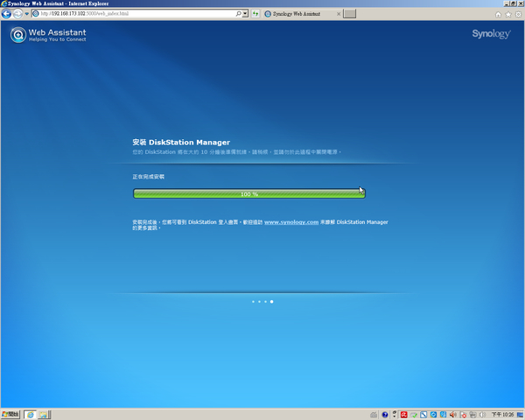The width and height of the screenshot is (525, 420).
Task: Expand the address bar autocomplete dropdown
Action: pyautogui.click(x=245, y=14)
